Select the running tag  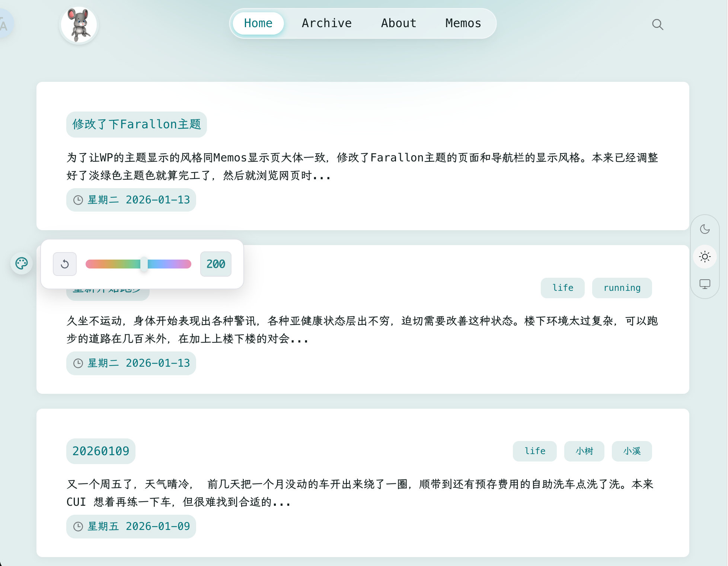click(x=622, y=287)
